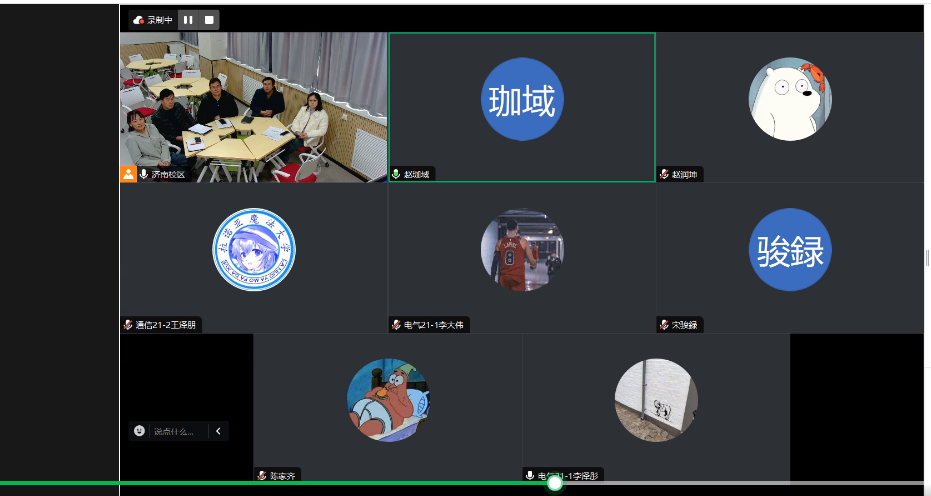The image size is (931, 496).
Task: Click the orange host icon on 济南校区 tile
Action: [128, 174]
